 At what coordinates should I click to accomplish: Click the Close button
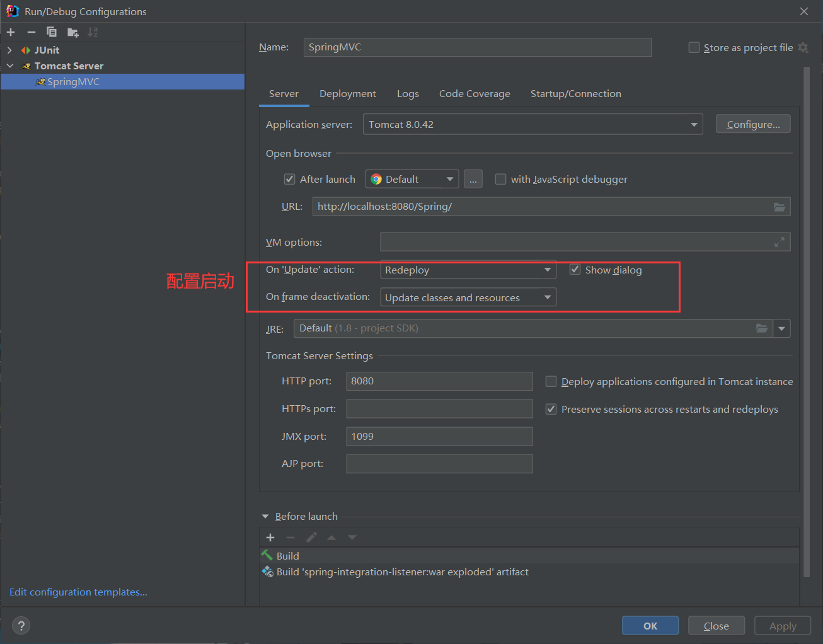coord(717,626)
